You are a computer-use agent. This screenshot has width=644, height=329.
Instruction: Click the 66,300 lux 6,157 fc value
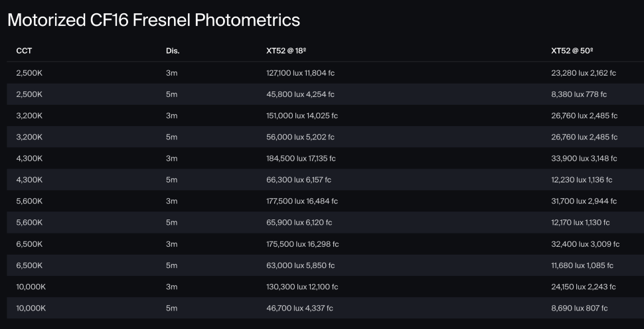point(299,180)
